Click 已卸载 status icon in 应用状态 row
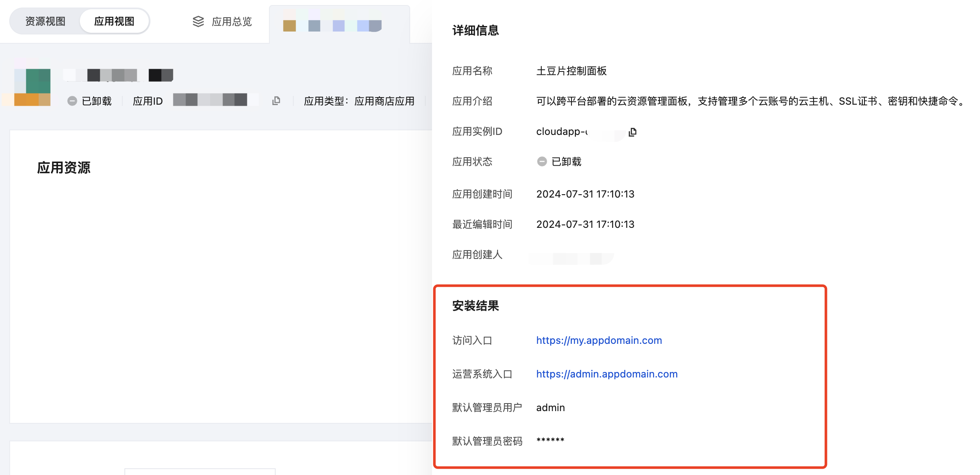Viewport: 980px width, 475px height. pyautogui.click(x=542, y=162)
